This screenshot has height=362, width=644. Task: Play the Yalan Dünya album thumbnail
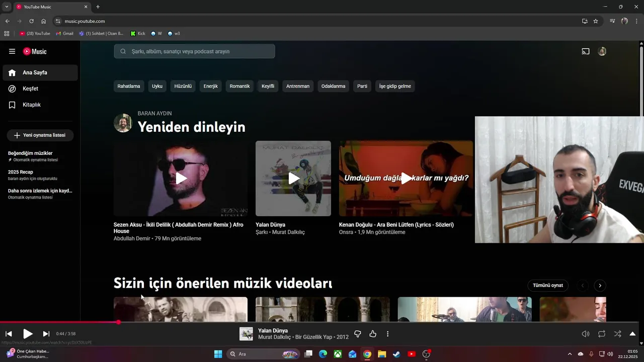pos(293,178)
